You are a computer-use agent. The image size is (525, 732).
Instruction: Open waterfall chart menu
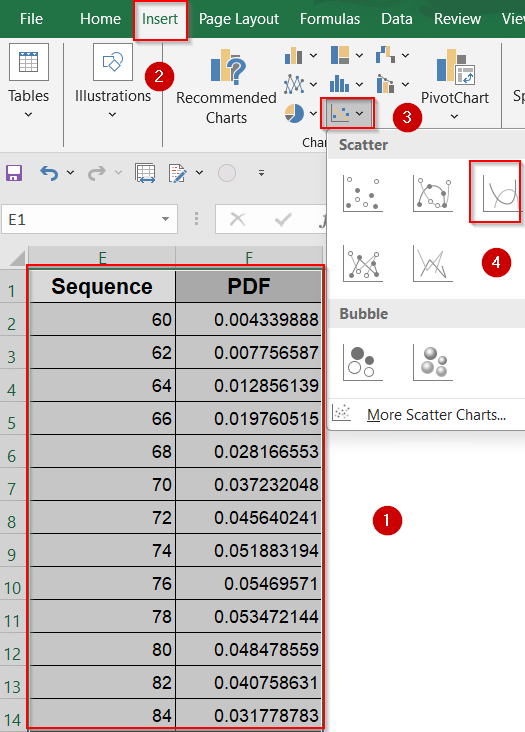(392, 56)
